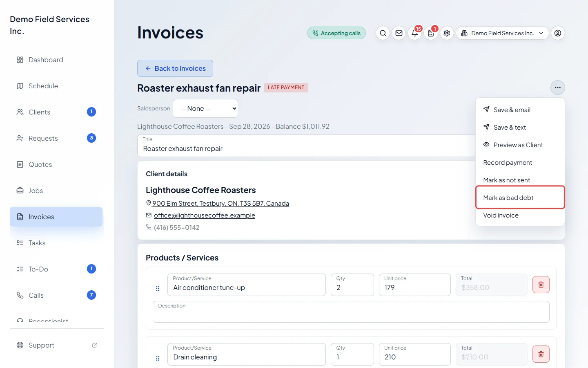Open Schedule from the sidebar
The image size is (588, 368).
point(56,86)
